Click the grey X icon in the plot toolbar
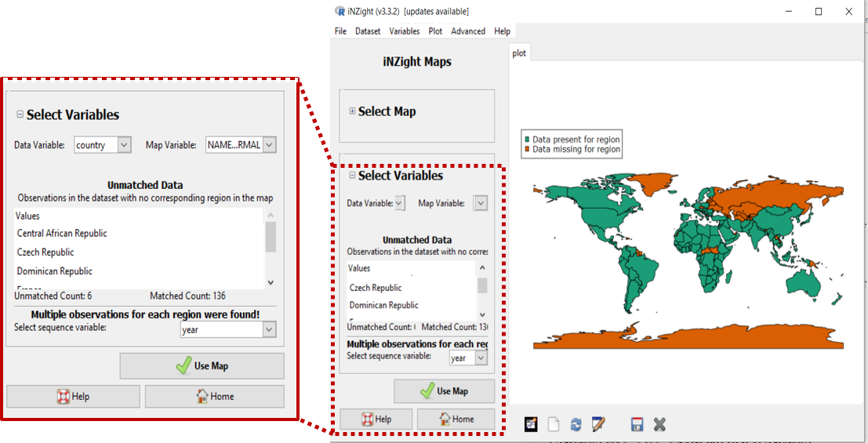Screen dimensions: 868x443 (x=659, y=425)
